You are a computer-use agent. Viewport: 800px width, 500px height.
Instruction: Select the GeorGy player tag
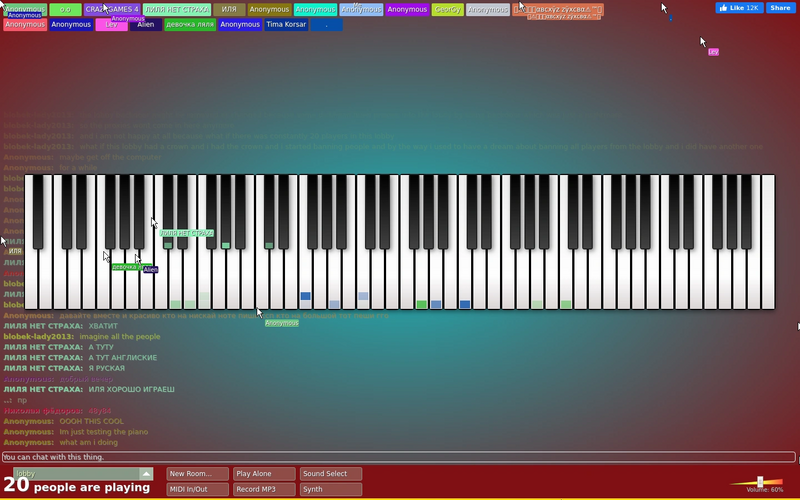tap(447, 9)
